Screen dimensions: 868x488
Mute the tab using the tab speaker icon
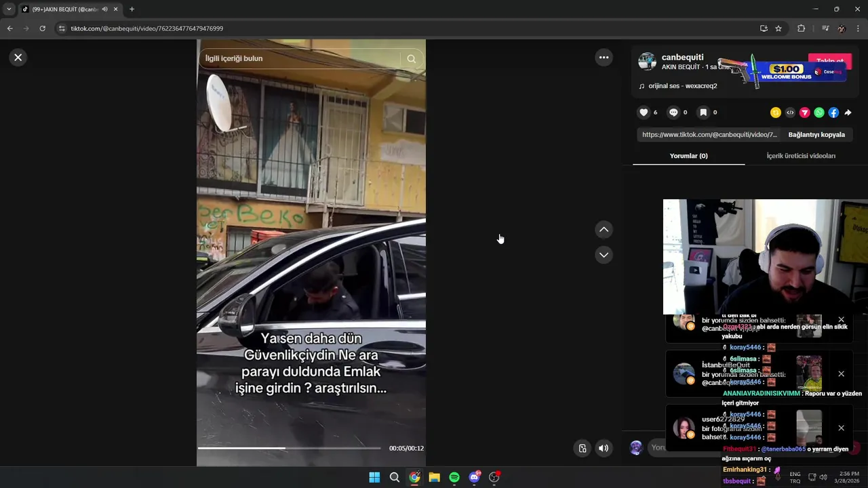104,9
